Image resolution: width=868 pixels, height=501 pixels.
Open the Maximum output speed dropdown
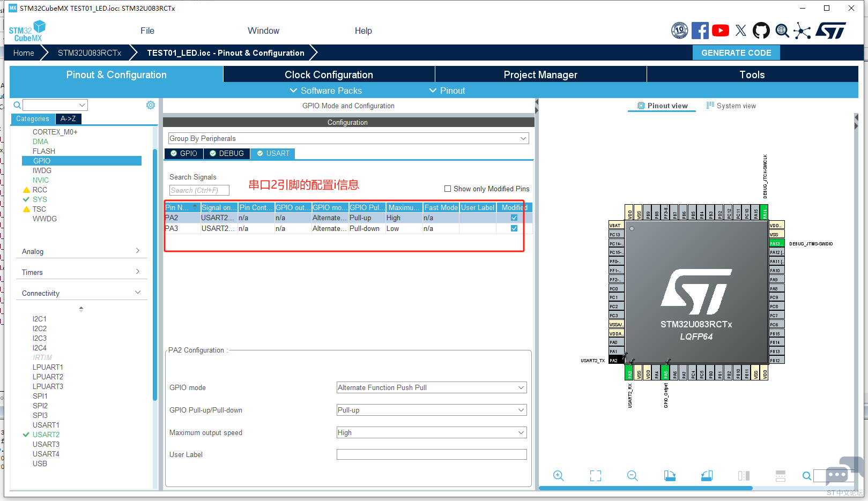click(x=432, y=432)
